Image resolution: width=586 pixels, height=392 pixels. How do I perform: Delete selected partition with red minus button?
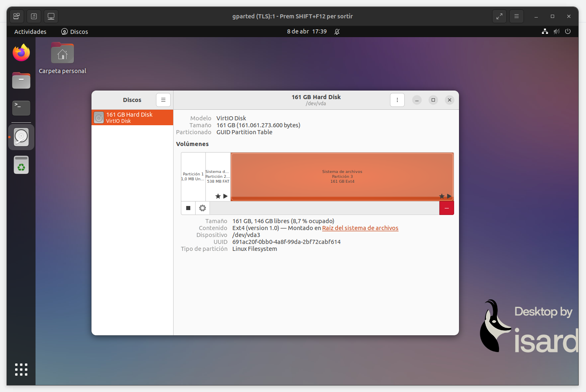[446, 208]
